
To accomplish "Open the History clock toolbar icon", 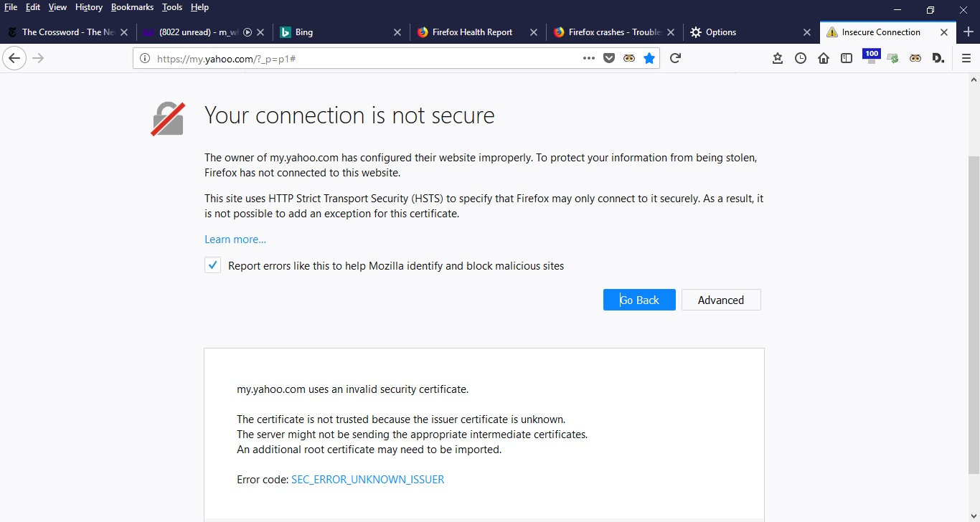I will tap(801, 58).
